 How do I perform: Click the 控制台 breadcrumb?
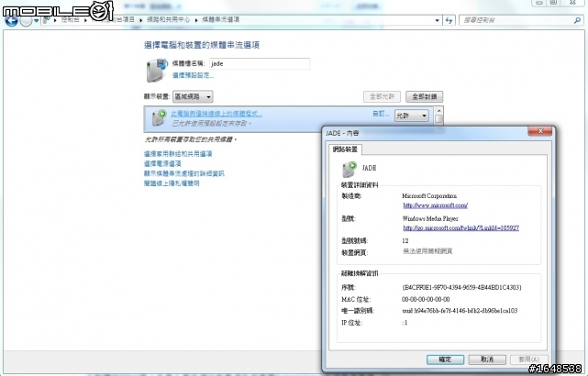point(70,19)
